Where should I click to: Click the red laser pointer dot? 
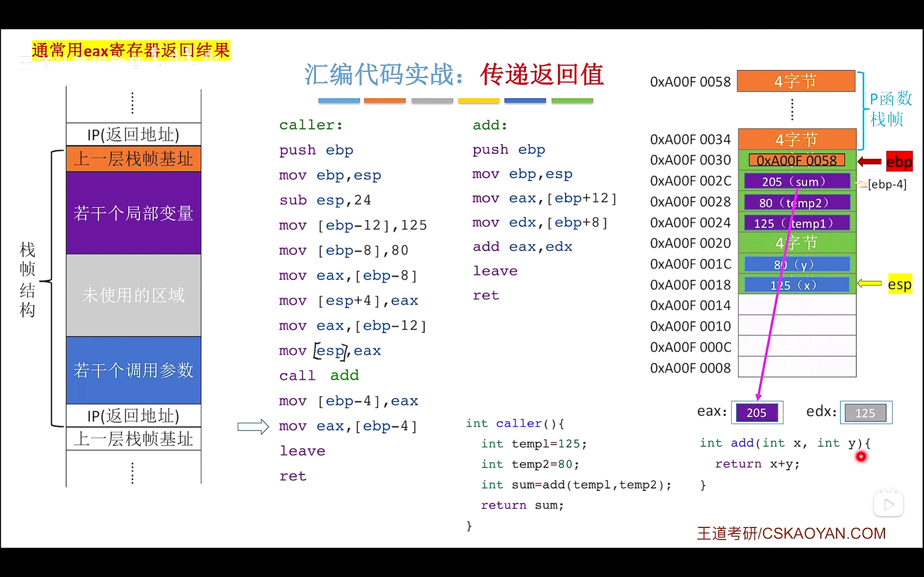click(860, 457)
